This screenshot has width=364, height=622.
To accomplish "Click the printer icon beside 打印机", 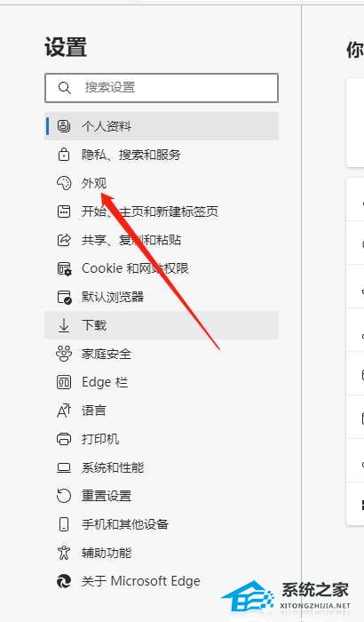I will coord(63,439).
